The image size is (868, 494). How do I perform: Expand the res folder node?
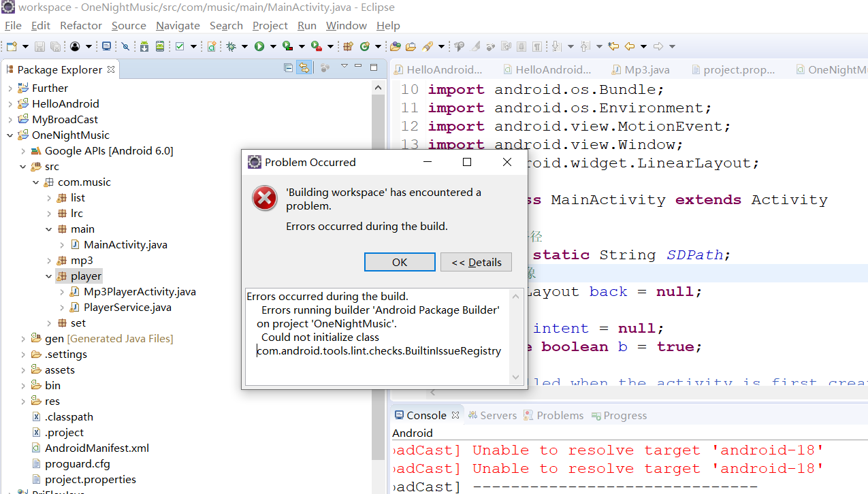coord(23,401)
